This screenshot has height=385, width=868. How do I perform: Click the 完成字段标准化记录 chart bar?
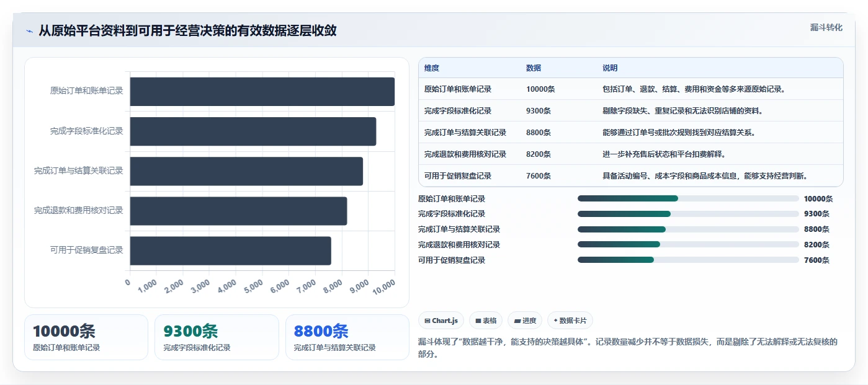click(253, 131)
